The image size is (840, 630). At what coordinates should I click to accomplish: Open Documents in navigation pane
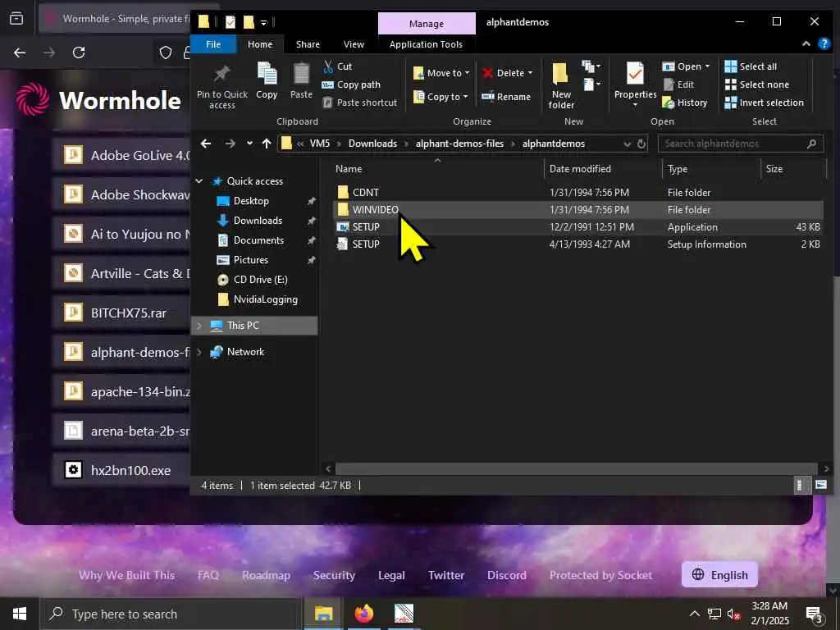(258, 240)
